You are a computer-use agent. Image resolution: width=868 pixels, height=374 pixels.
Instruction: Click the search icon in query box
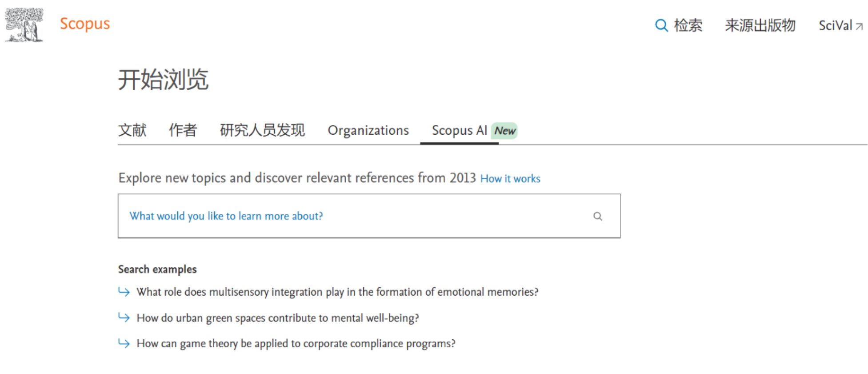(598, 216)
